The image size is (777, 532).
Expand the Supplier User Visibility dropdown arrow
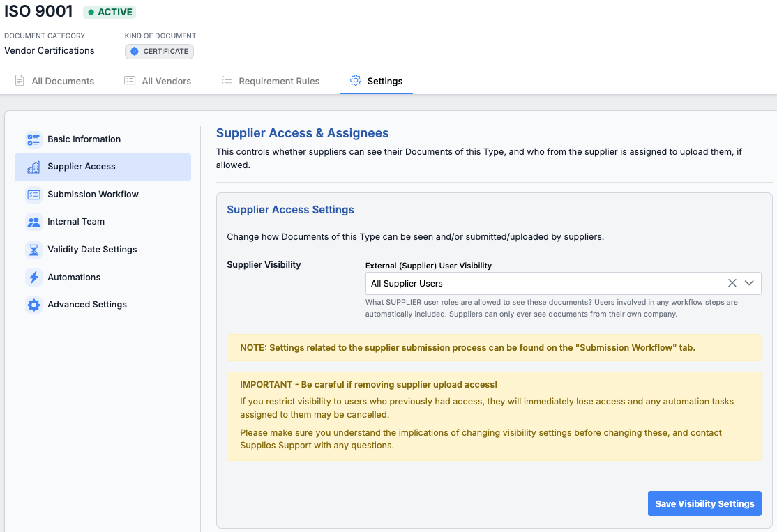(x=749, y=283)
